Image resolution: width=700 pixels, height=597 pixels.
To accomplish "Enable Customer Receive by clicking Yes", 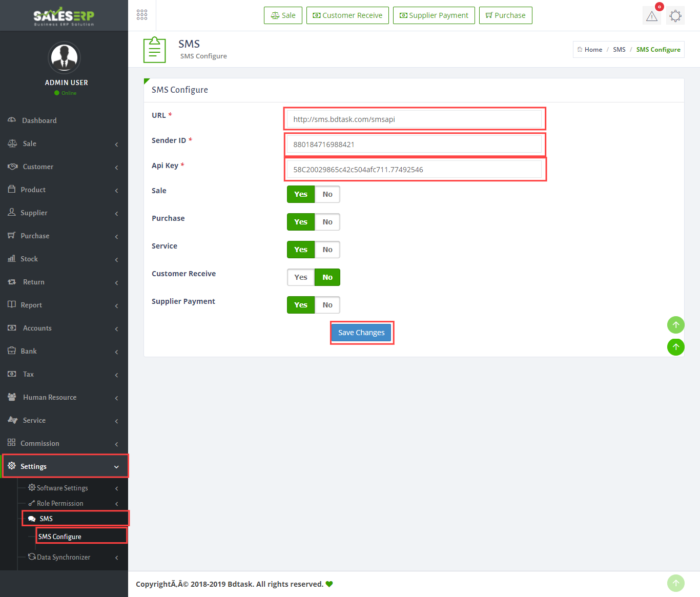I will point(301,277).
